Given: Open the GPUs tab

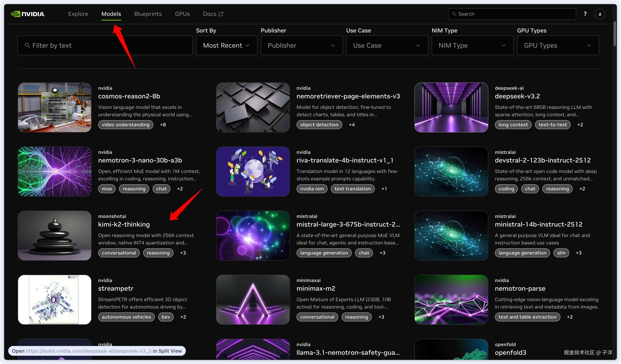Looking at the screenshot, I should 182,14.
